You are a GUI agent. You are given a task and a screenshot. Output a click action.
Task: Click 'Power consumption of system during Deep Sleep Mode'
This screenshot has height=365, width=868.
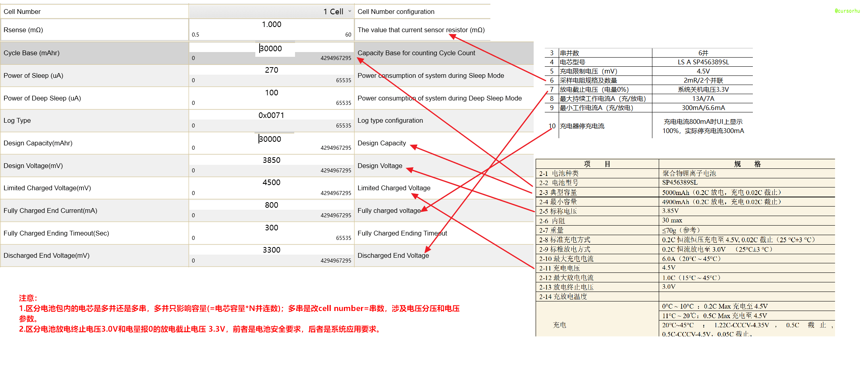[x=440, y=98]
